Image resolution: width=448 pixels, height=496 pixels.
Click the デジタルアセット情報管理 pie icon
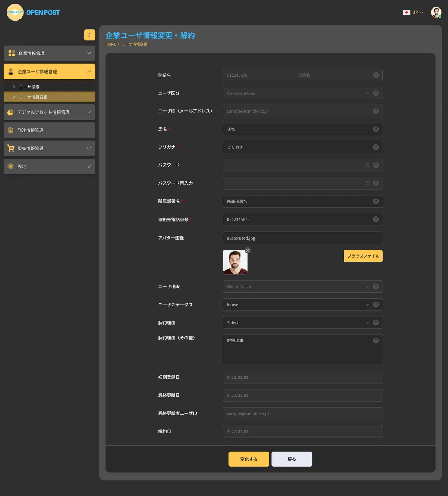point(10,112)
